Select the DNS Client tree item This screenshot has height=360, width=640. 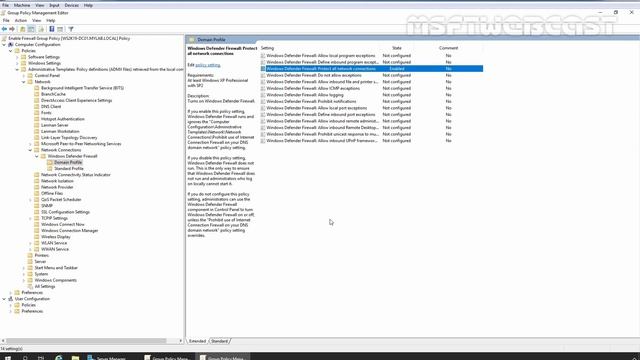[x=51, y=107]
